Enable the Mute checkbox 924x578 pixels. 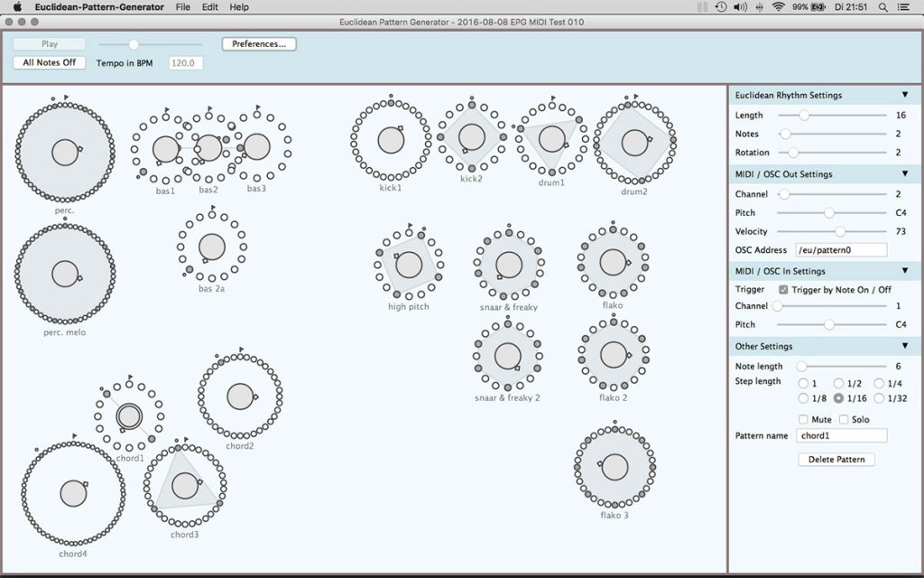tap(803, 419)
